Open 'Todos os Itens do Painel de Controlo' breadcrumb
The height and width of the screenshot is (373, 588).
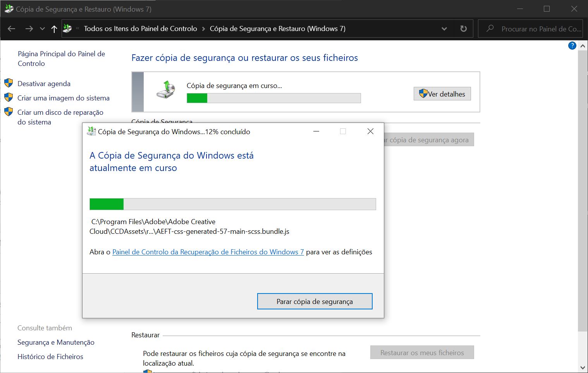(140, 29)
